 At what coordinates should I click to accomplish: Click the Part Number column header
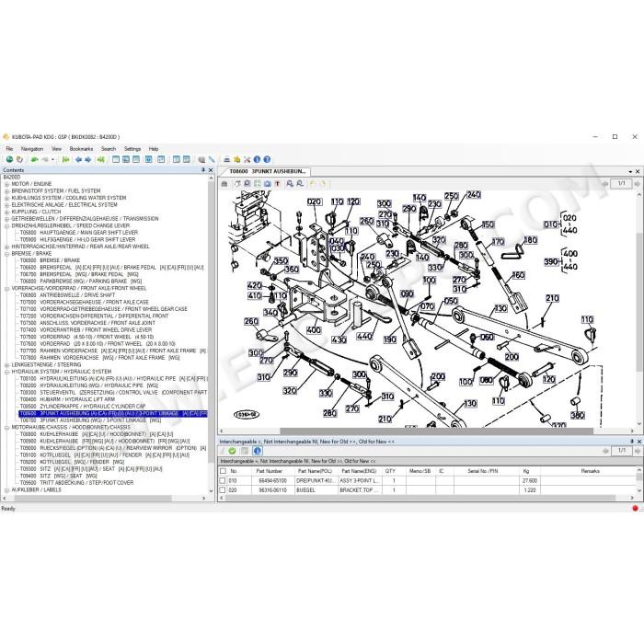(x=269, y=471)
